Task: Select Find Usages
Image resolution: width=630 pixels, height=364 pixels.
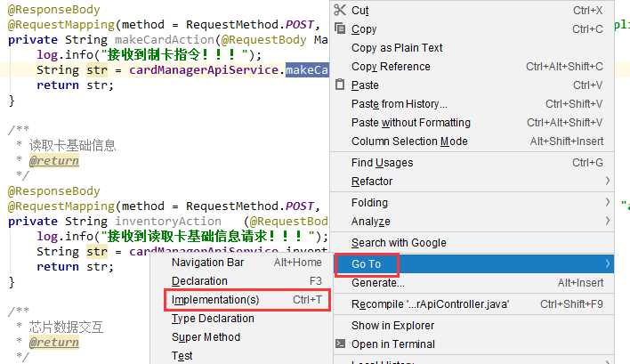Action: [x=472, y=163]
